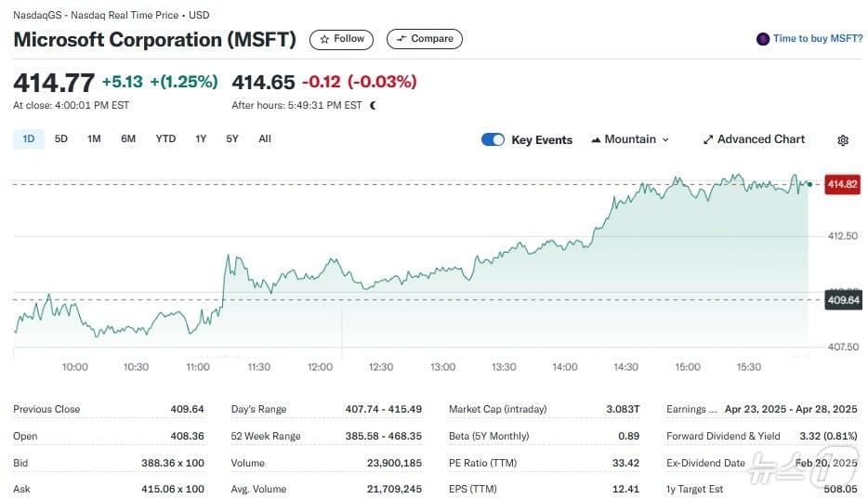Show All historical price data
The image size is (868, 499).
(x=265, y=139)
